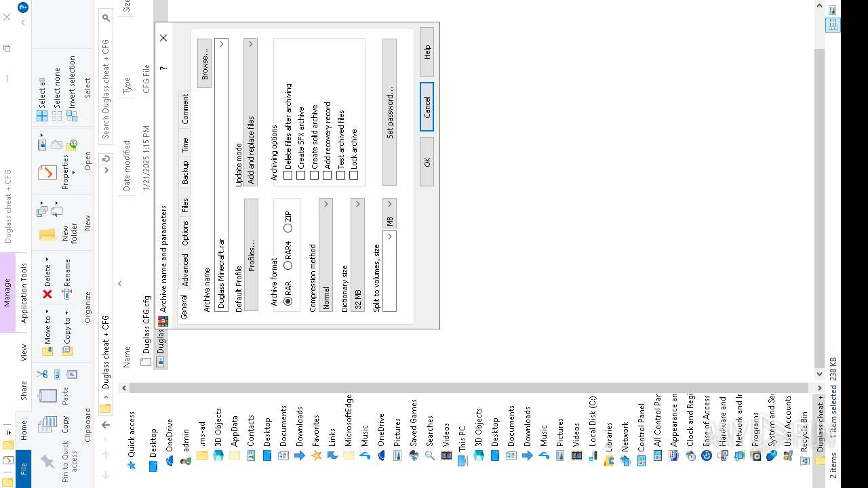Click the dialog question mark help icon

point(163,68)
